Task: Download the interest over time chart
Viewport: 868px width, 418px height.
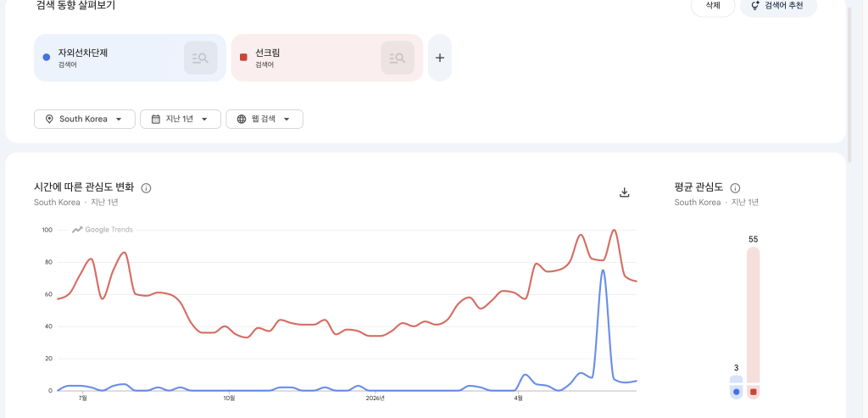Action: click(625, 192)
